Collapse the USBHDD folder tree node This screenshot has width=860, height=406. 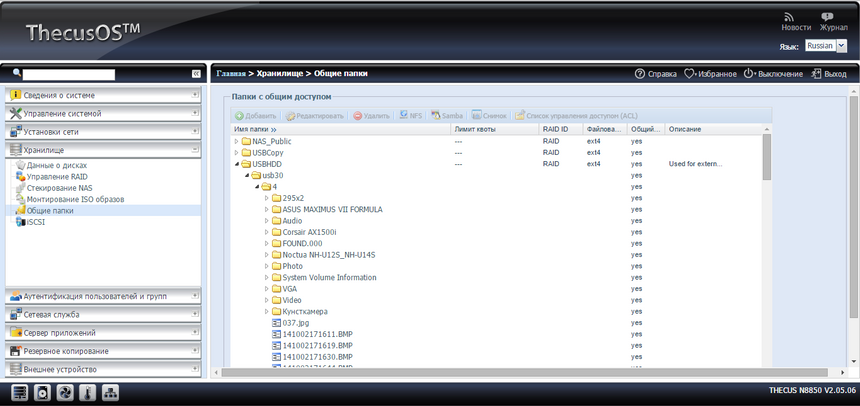coord(237,164)
